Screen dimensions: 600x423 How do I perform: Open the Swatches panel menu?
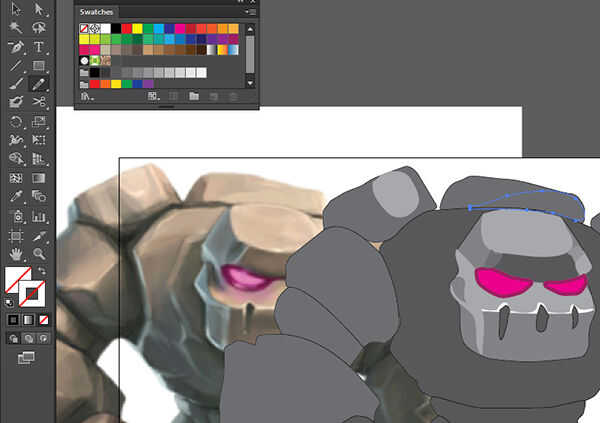[251, 12]
